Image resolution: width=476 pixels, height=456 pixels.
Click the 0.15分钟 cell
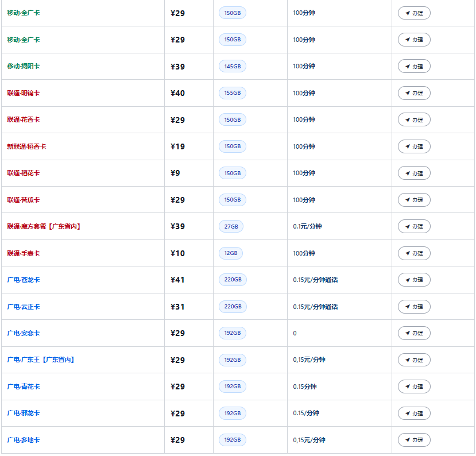pyautogui.click(x=305, y=387)
